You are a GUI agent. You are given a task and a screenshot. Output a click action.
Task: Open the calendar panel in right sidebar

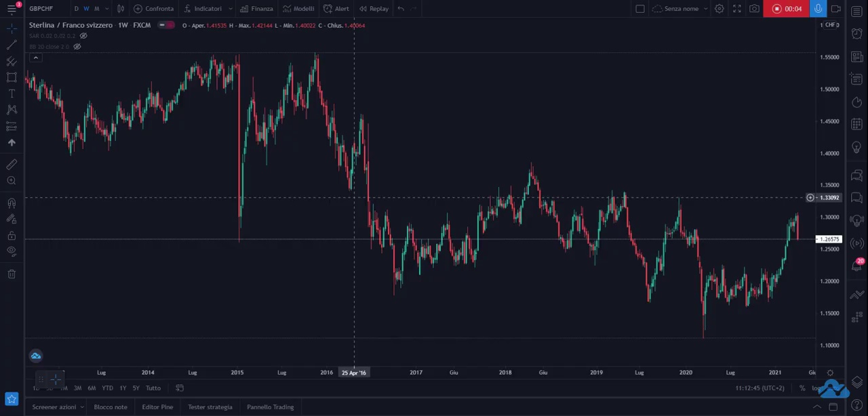click(x=857, y=125)
